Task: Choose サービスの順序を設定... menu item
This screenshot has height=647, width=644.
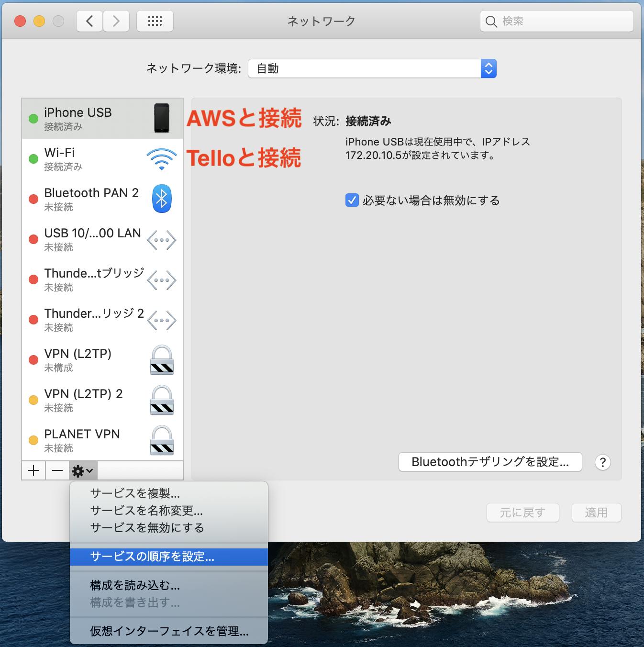Action: [x=169, y=557]
